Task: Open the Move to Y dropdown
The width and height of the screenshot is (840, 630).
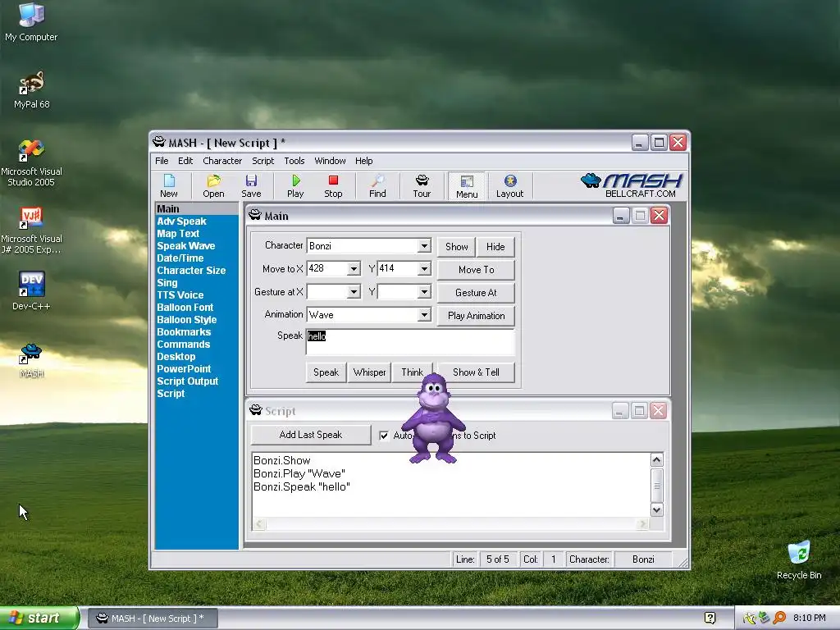Action: [x=424, y=269]
